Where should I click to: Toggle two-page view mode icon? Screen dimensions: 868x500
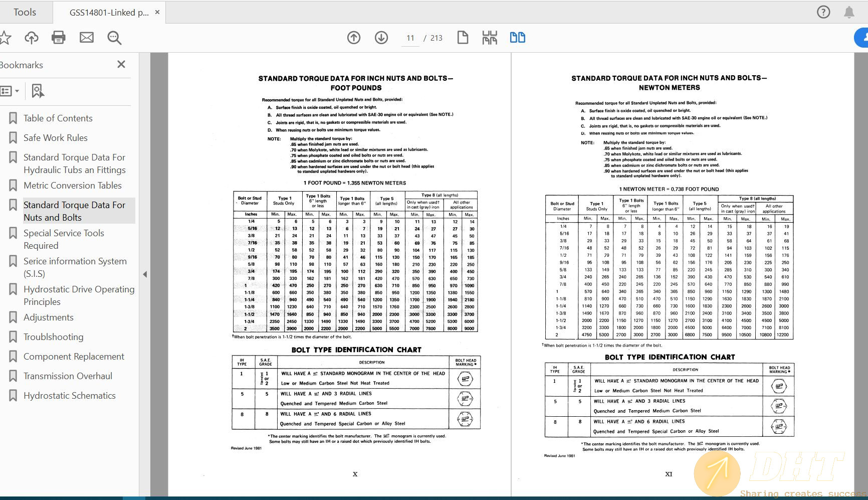[x=517, y=38]
